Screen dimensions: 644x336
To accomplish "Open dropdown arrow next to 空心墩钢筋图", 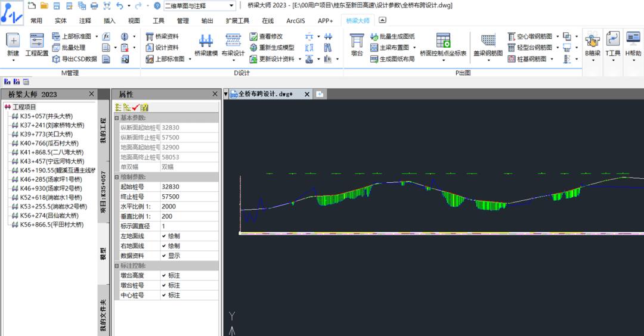I will click(x=558, y=36).
